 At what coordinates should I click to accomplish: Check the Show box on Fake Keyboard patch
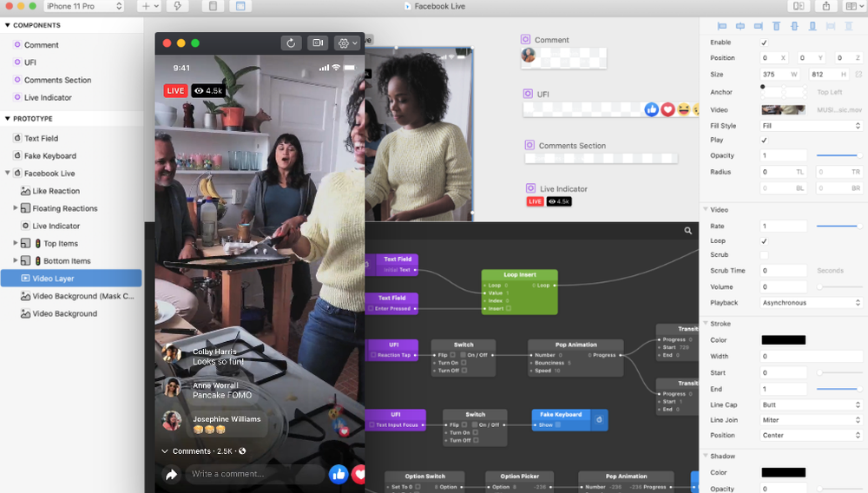(x=558, y=425)
